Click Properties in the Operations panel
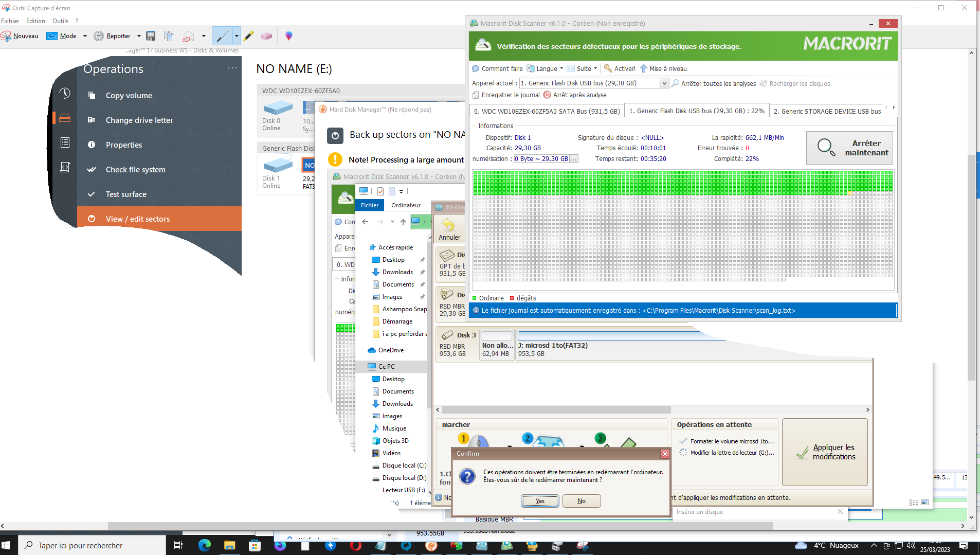Image resolution: width=980 pixels, height=555 pixels. point(123,145)
